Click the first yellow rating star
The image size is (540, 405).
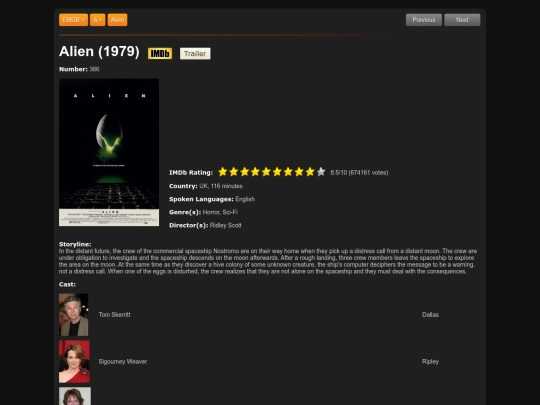pyautogui.click(x=223, y=172)
